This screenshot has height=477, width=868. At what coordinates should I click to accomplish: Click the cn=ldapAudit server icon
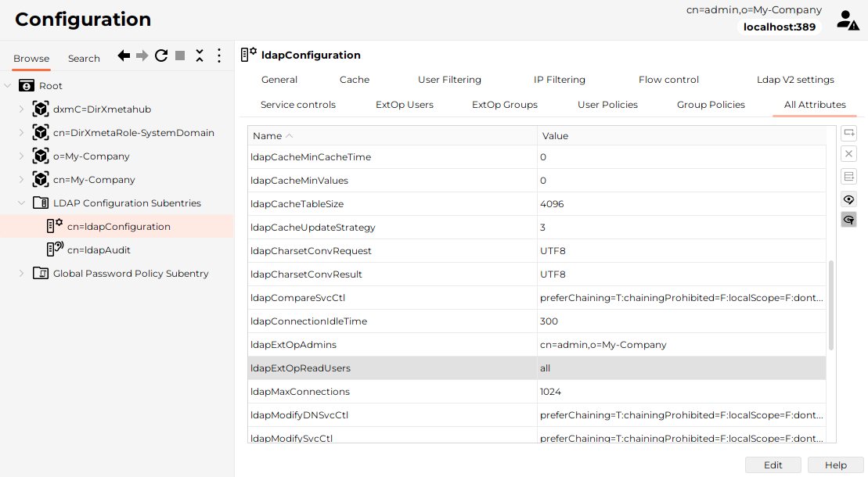click(55, 249)
